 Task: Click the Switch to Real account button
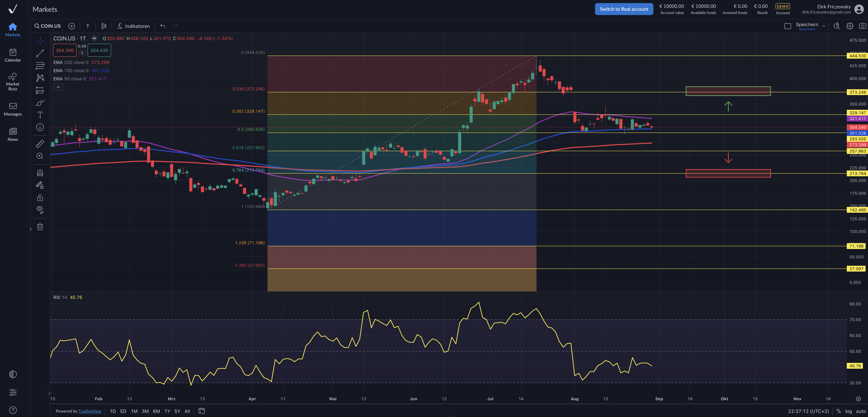(x=624, y=9)
